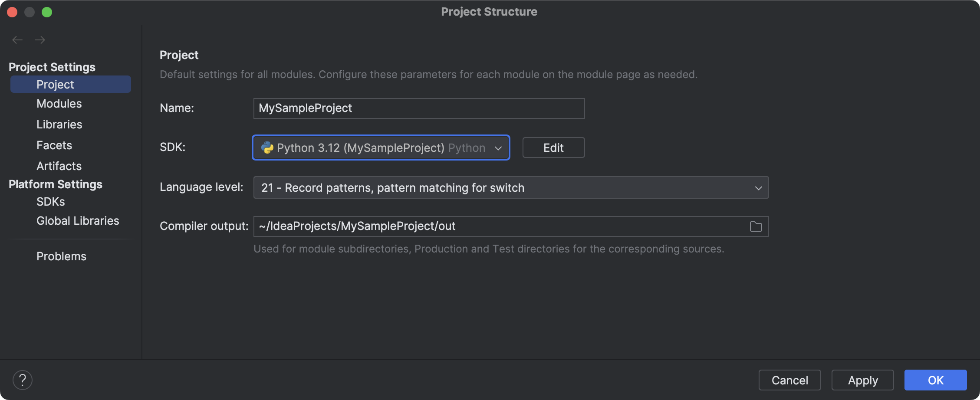Open Global Libraries settings
The image size is (980, 400).
(78, 220)
